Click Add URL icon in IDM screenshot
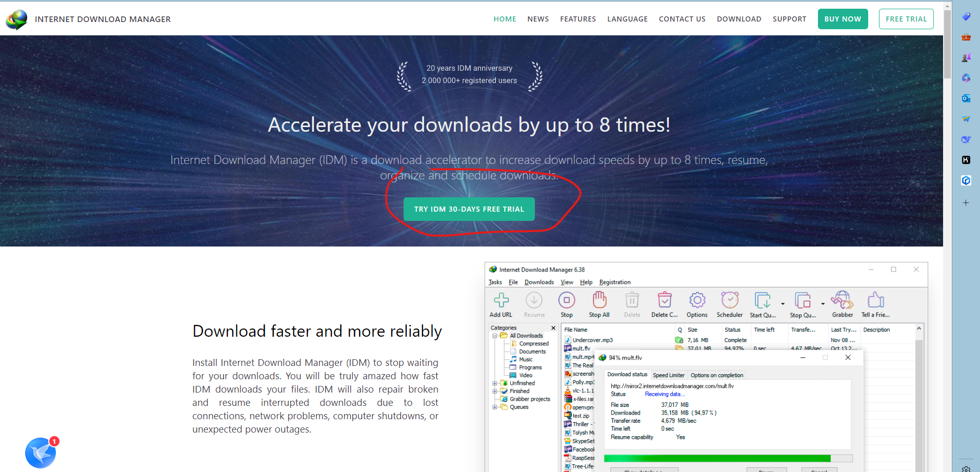 point(501,300)
